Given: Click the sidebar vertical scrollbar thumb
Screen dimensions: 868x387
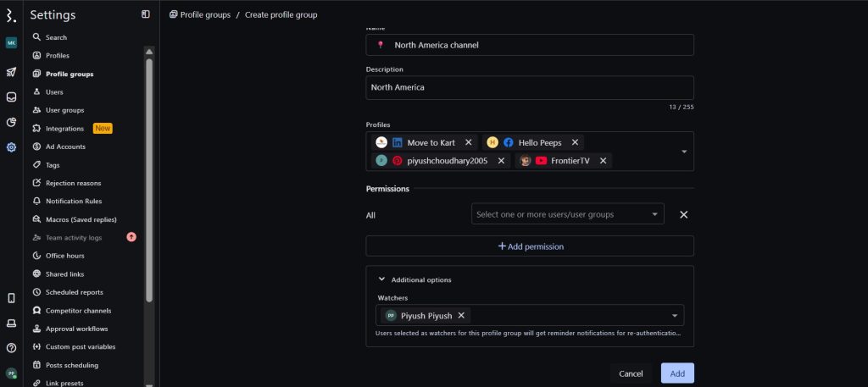Looking at the screenshot, I should pyautogui.click(x=149, y=180).
